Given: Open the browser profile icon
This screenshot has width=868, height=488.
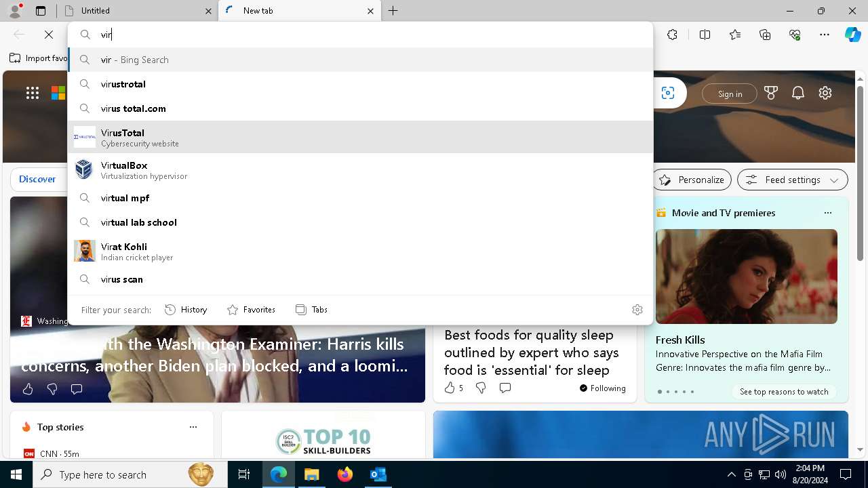Looking at the screenshot, I should [15, 10].
